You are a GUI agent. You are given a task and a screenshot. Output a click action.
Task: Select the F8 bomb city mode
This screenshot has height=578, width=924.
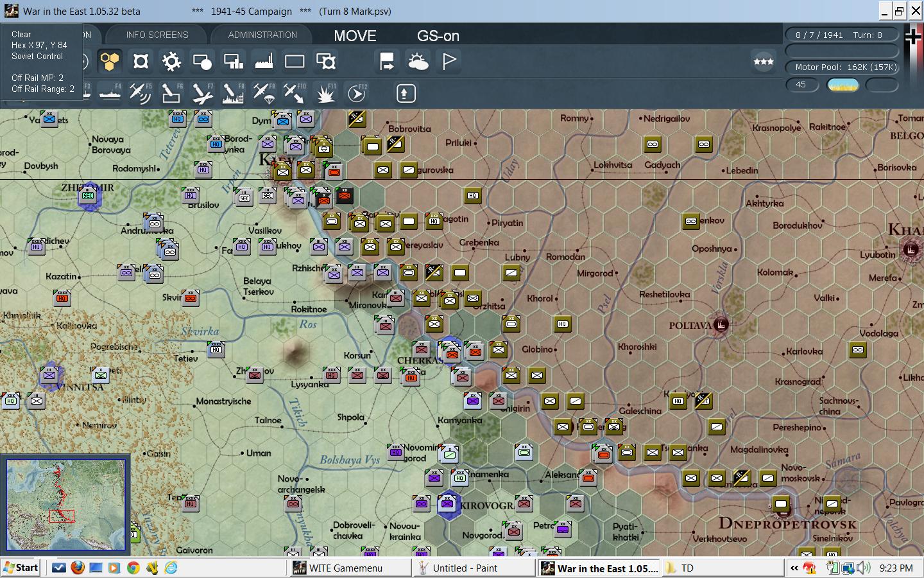click(233, 94)
